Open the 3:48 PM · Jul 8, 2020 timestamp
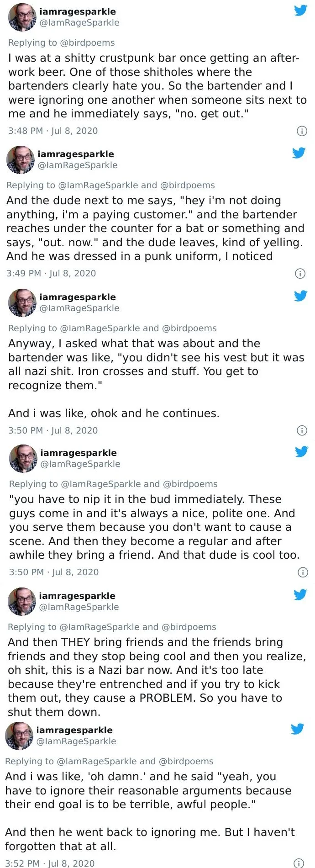The height and width of the screenshot is (868, 315). click(53, 131)
